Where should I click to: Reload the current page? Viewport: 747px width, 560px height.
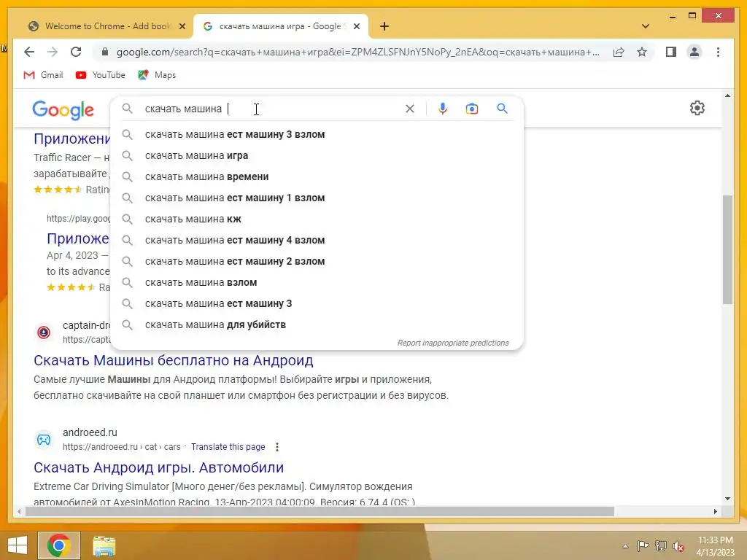point(76,52)
